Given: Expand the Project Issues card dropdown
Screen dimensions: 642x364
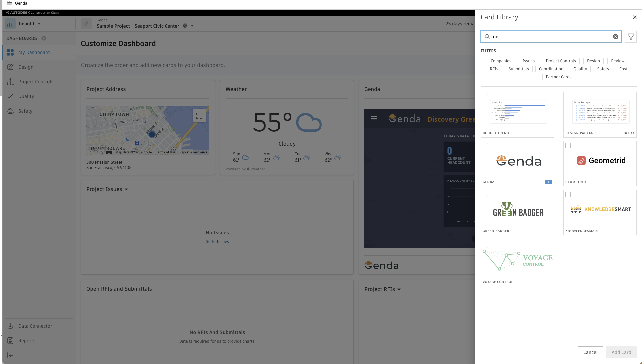Looking at the screenshot, I should tap(126, 189).
